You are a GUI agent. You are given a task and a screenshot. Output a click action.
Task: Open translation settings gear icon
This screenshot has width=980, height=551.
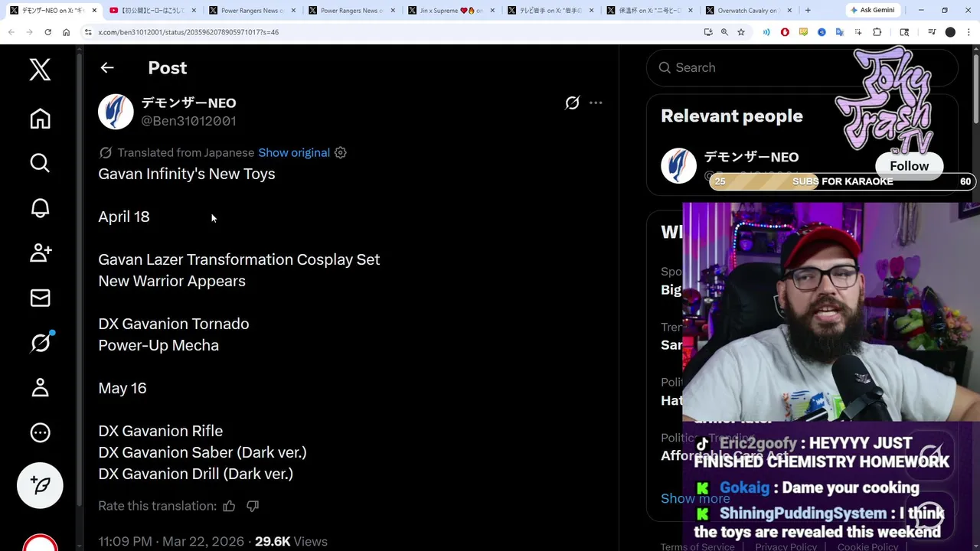341,152
